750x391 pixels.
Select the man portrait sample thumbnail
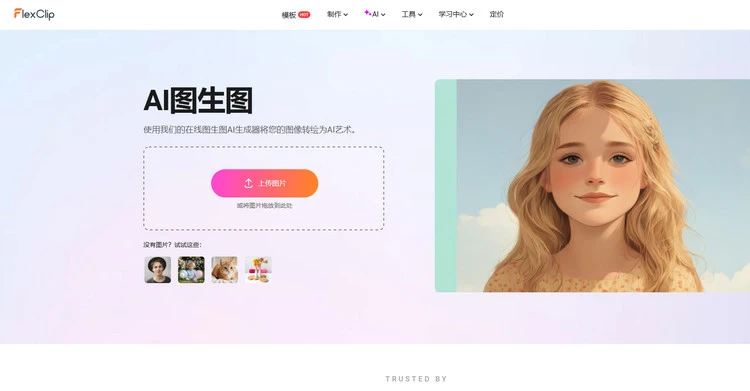tap(158, 269)
